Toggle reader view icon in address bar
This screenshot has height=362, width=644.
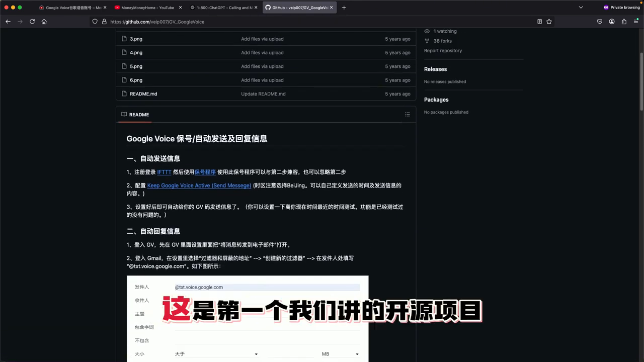pyautogui.click(x=539, y=22)
